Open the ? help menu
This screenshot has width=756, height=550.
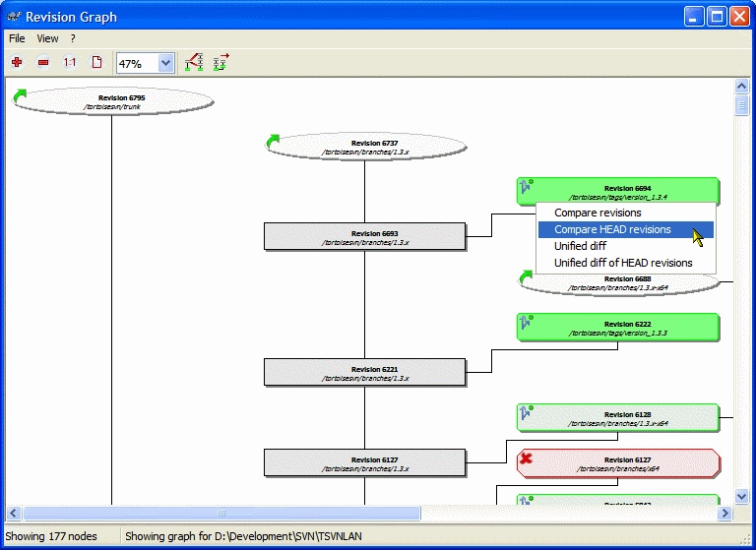(73, 38)
